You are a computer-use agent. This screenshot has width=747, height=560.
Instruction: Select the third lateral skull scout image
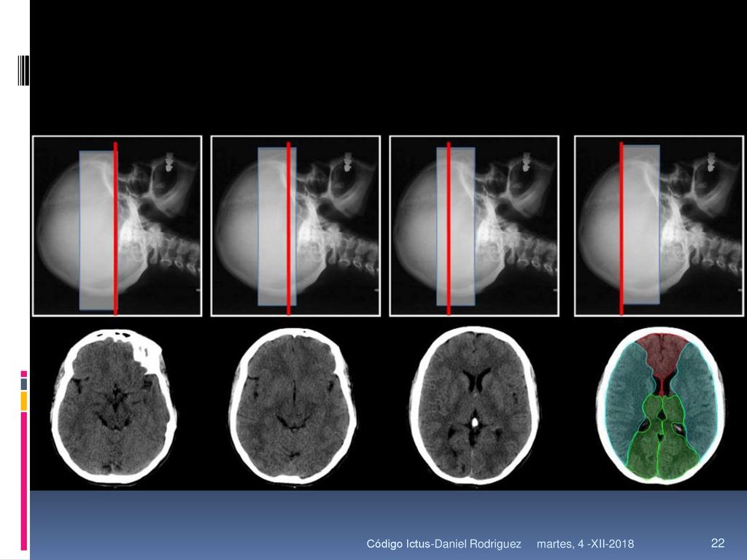pos(474,226)
